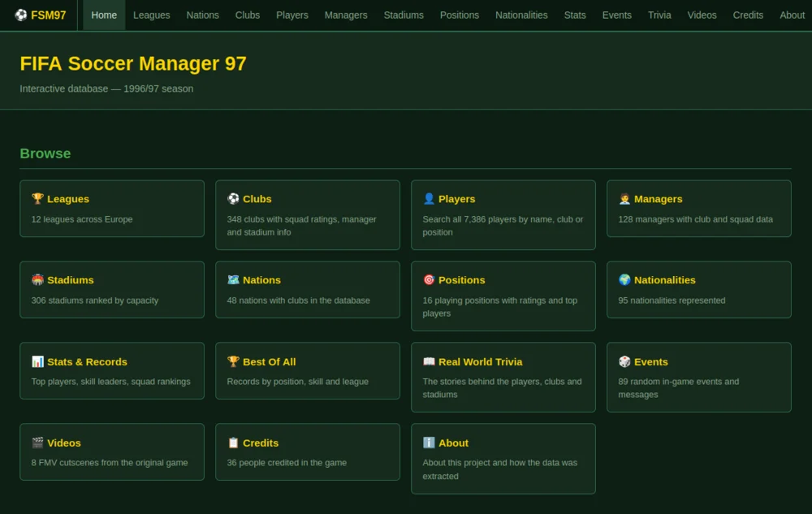Click the clapperboard icon on Videos card
This screenshot has width=812, height=514.
[x=37, y=443]
